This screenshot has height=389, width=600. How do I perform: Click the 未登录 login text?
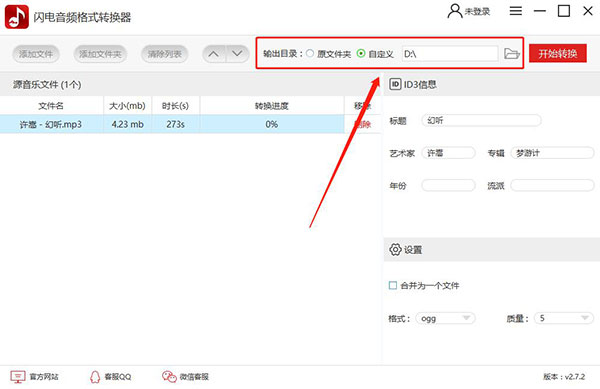coord(477,12)
